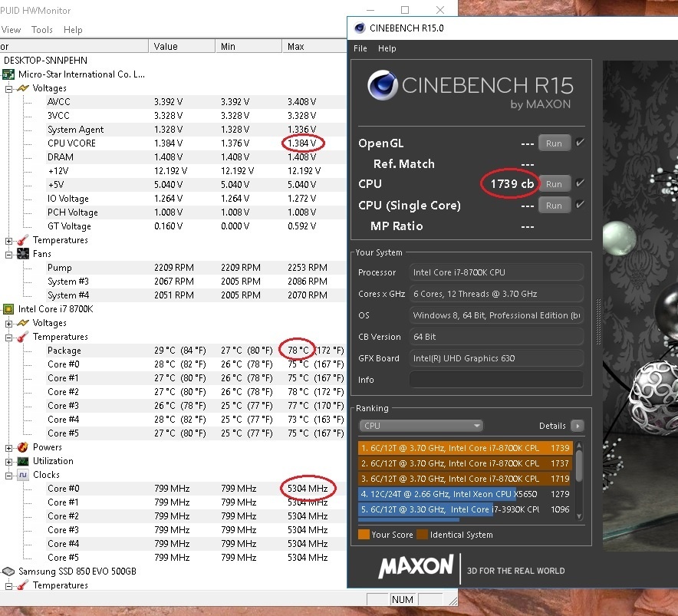Open the Cinebench File menu

pos(360,48)
